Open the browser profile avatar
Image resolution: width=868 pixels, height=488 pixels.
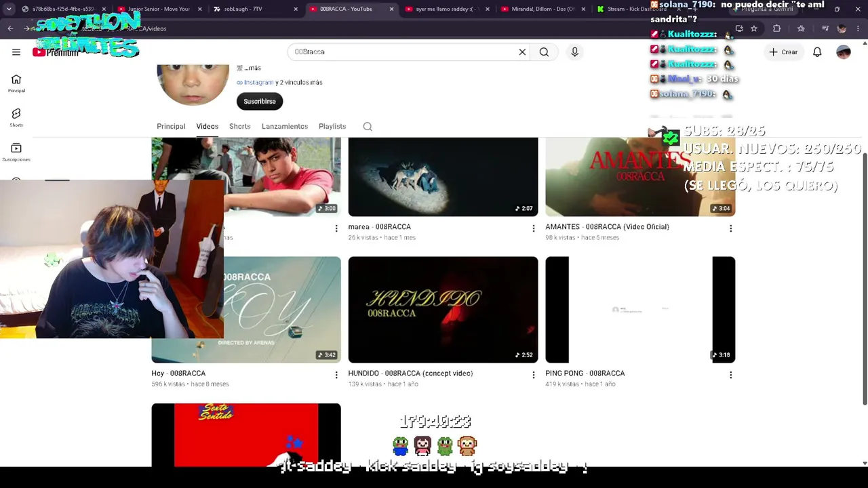842,28
